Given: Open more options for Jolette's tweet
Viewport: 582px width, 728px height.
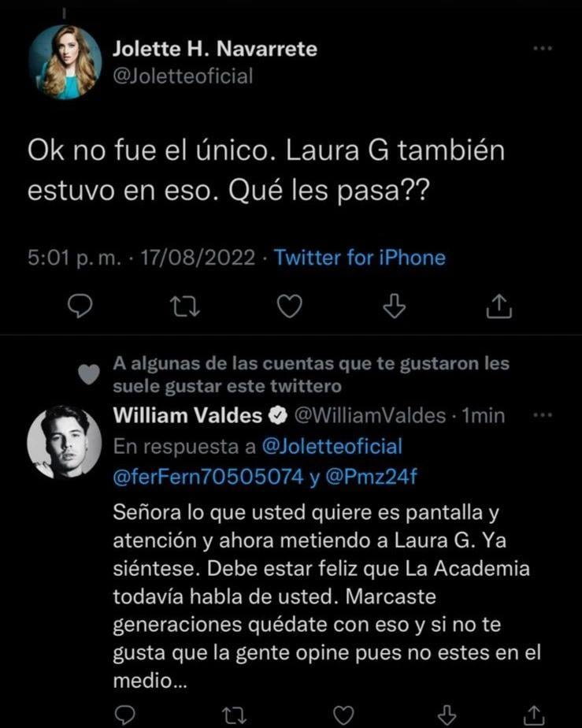Looking at the screenshot, I should pos(543,49).
